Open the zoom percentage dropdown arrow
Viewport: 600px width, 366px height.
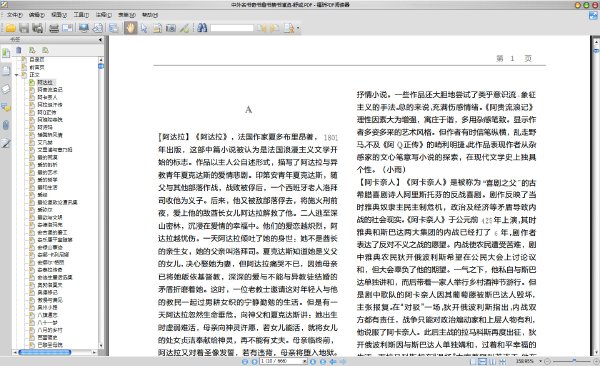pos(540,361)
